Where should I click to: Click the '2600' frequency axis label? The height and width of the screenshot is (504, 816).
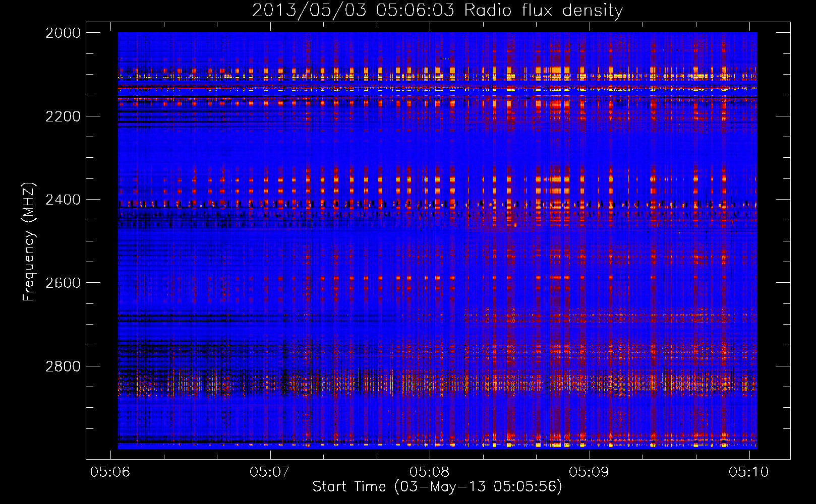[x=63, y=283]
